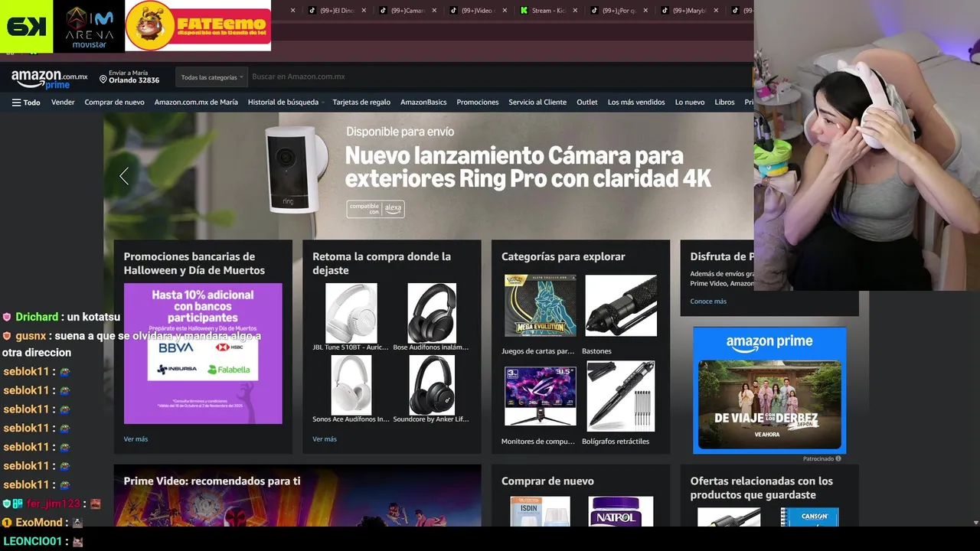Screen dimensions: 980x551
Task: Close the (99+)El Dino tab
Action: pyautogui.click(x=364, y=11)
